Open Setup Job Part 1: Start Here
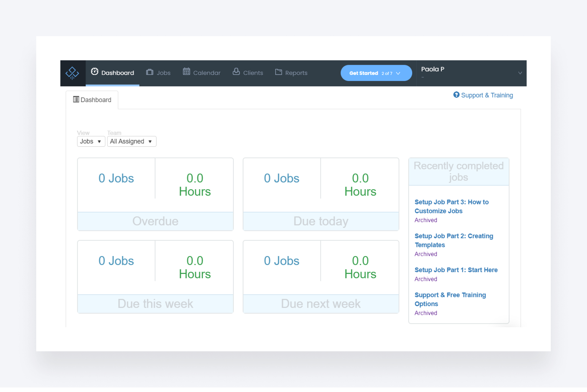Viewport: 587px width, 392px height. (456, 270)
